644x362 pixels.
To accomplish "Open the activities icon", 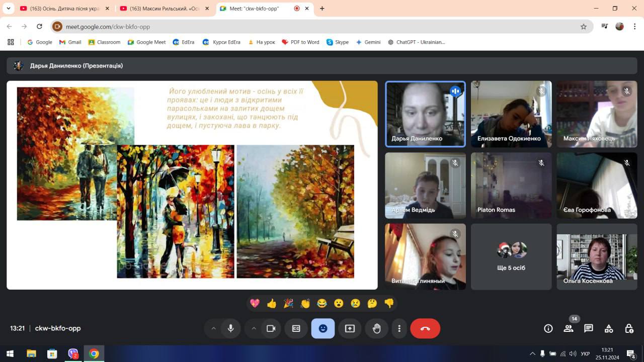I will (x=609, y=328).
